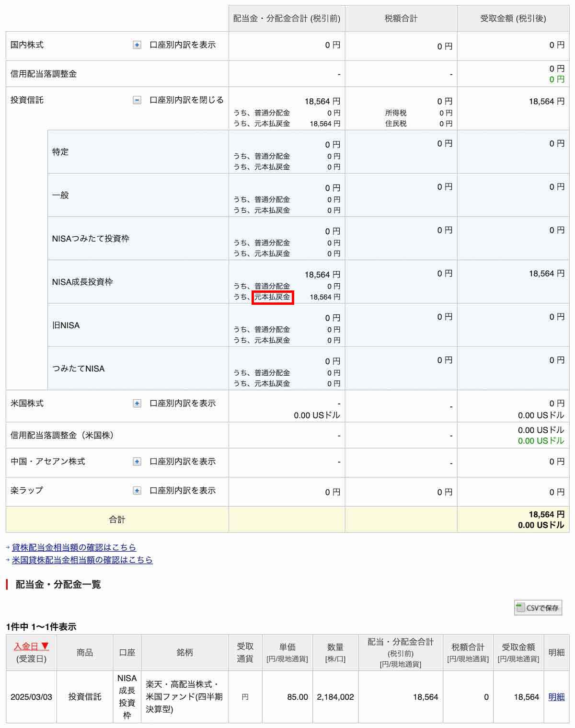Show 米国株式 口座別内訳を表示 text
The width and height of the screenshot is (575, 728).
click(x=183, y=404)
